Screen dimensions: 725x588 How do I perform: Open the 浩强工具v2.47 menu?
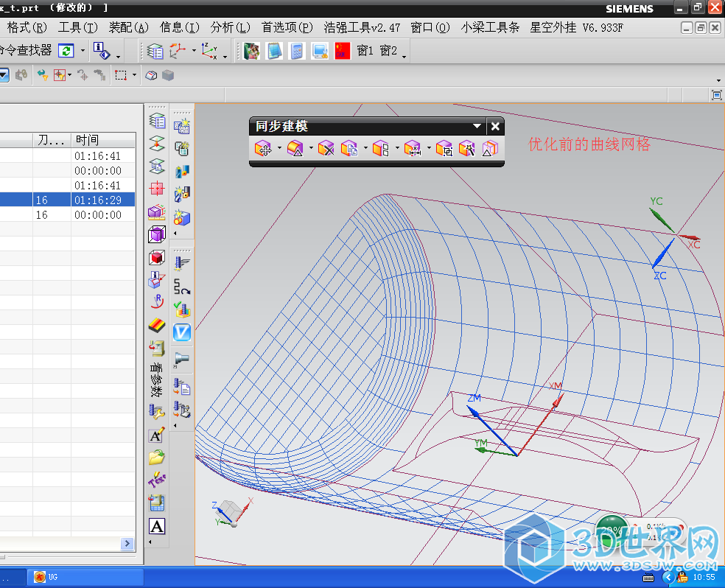(362, 27)
